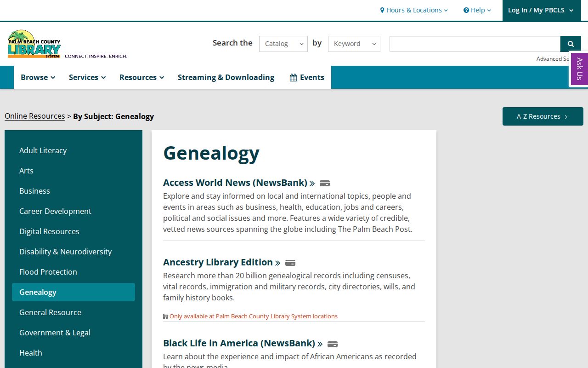The width and height of the screenshot is (588, 368).
Task: Click the calendar icon beside Events
Action: pyautogui.click(x=293, y=78)
